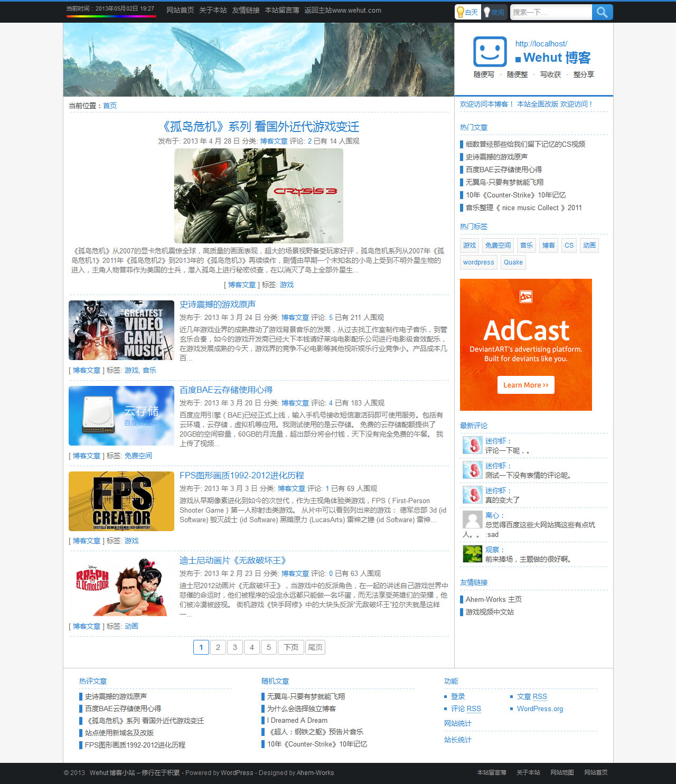Viewport: 676px width, 784px height.
Task: Open the Ahem-Works designer link in footer
Action: click(x=315, y=773)
